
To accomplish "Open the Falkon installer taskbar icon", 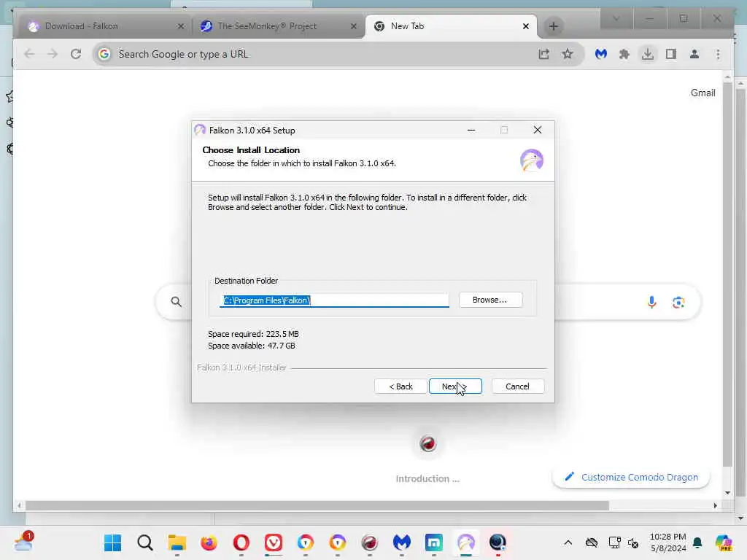I will coord(465,542).
